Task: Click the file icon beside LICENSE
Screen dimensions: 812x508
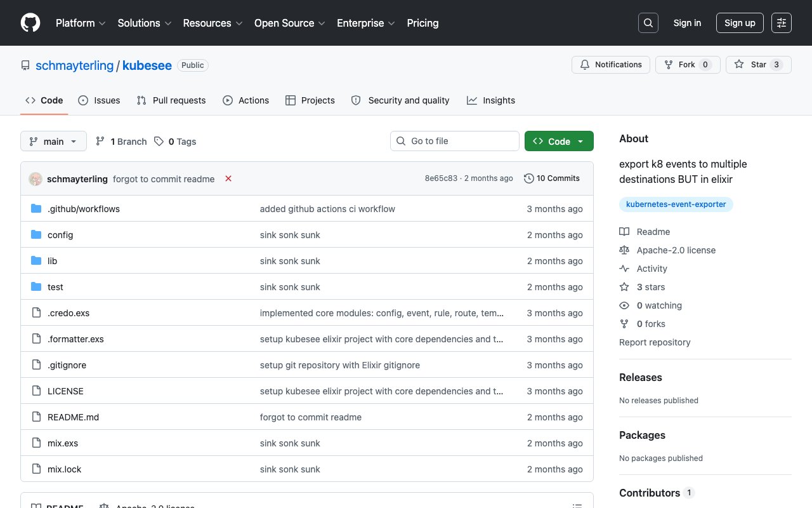Action: 36,391
